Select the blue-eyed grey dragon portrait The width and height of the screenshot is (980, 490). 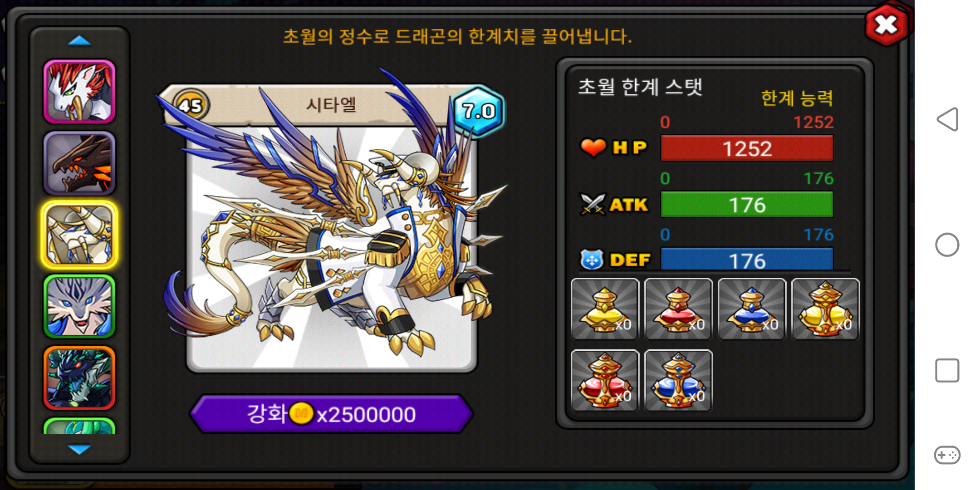79,307
